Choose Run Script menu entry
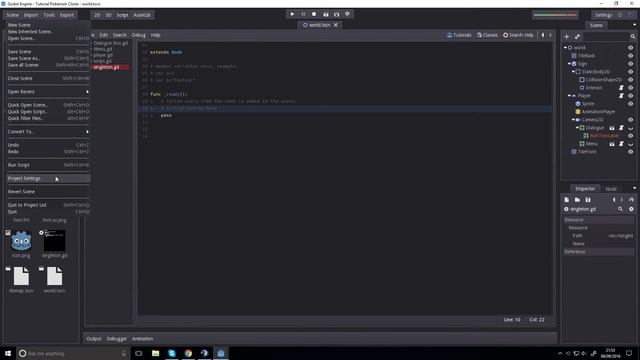This screenshot has width=640, height=360. 48,165
